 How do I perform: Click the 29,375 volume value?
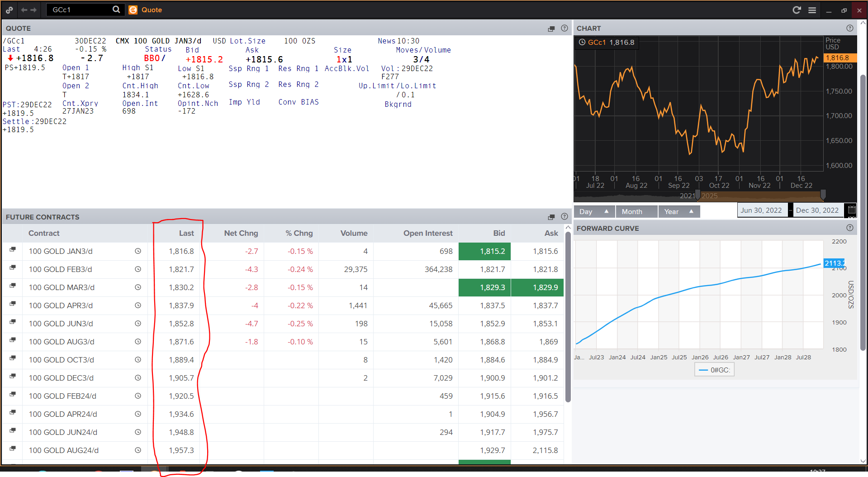tap(356, 269)
